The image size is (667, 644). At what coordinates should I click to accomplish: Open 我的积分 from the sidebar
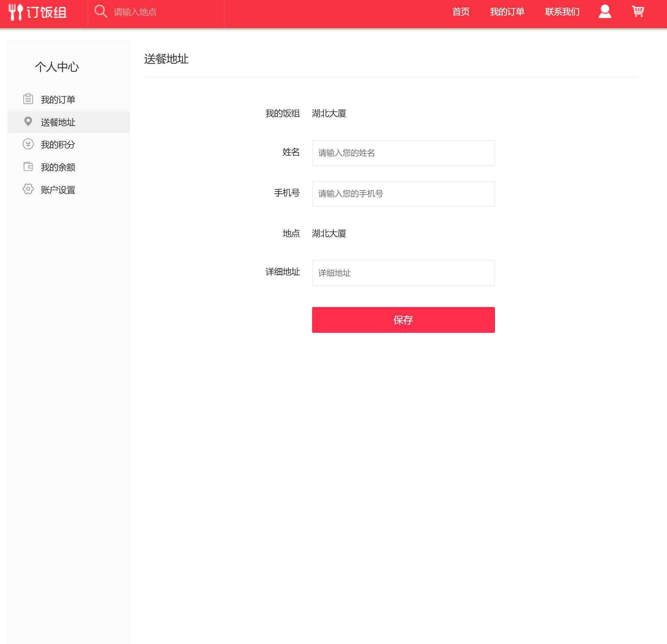pos(57,145)
